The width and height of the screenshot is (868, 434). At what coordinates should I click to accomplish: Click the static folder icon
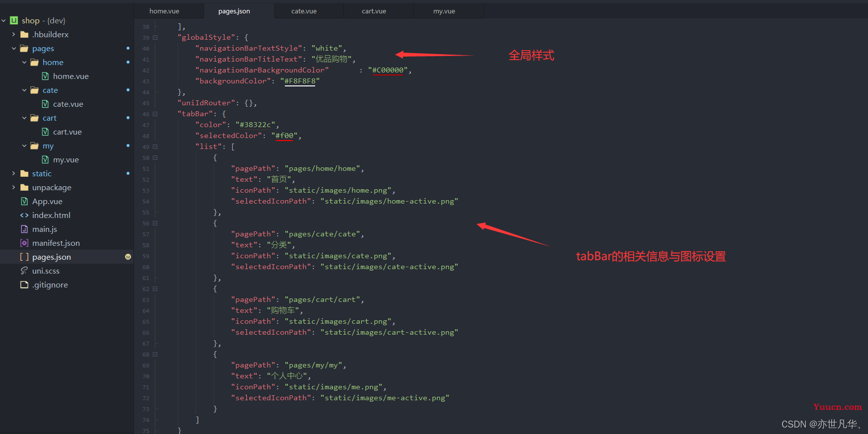click(x=24, y=173)
